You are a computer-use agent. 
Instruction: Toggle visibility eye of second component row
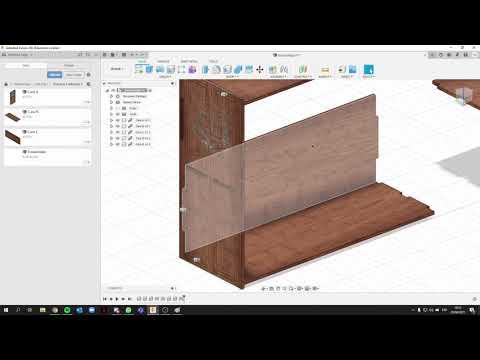(118, 126)
